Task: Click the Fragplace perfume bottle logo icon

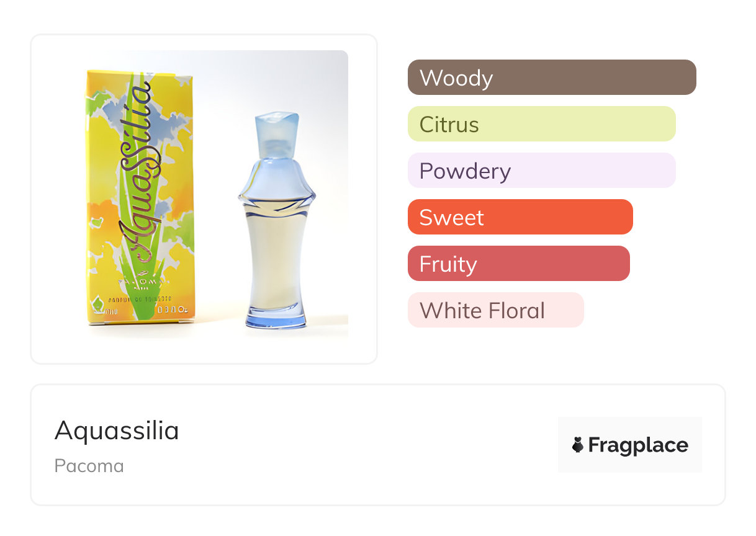Action: point(578,445)
